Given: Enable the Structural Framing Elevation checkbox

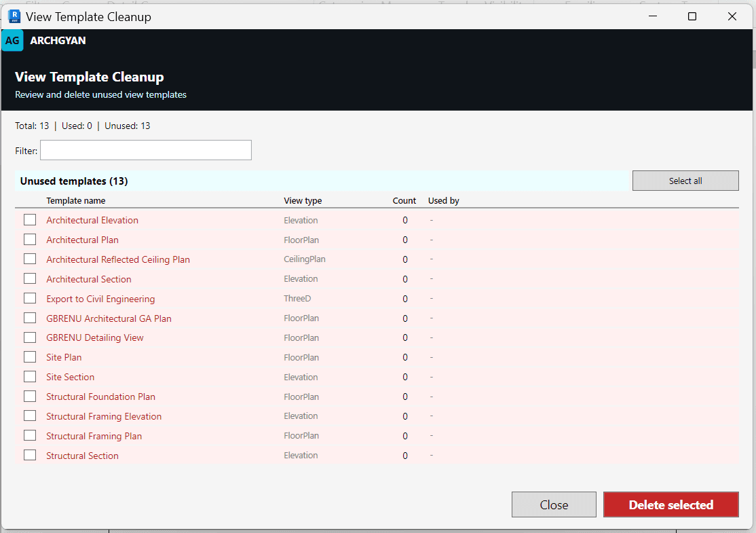Looking at the screenshot, I should 30,416.
